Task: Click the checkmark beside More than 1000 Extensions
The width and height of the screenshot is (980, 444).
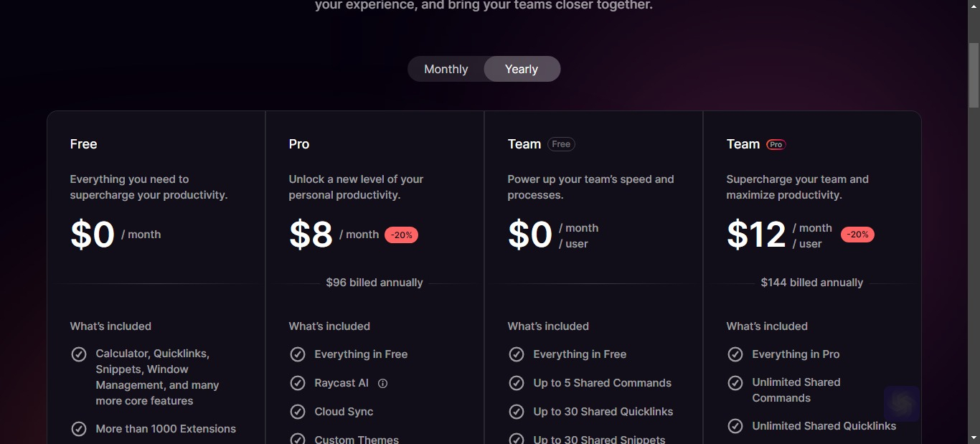Action: 79,429
